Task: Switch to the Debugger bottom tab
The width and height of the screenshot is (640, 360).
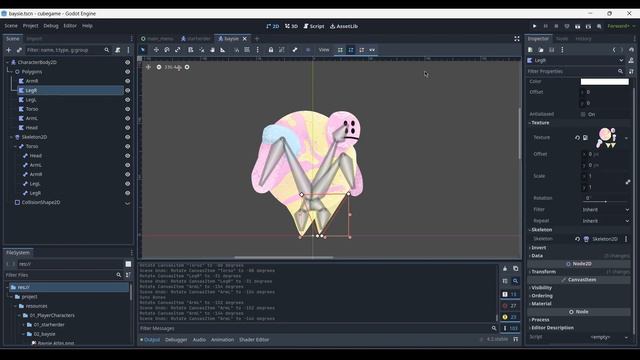Action: [x=176, y=340]
